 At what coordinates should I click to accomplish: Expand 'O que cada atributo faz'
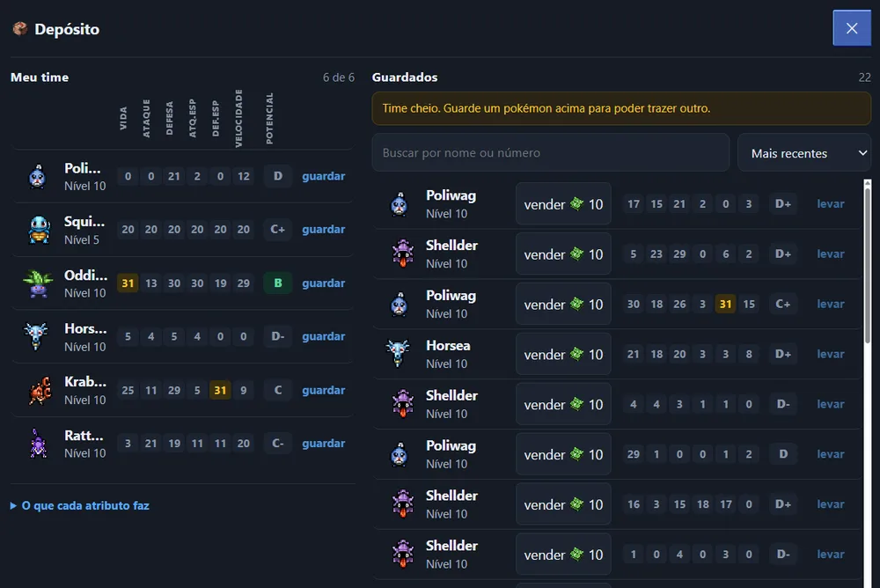point(80,505)
